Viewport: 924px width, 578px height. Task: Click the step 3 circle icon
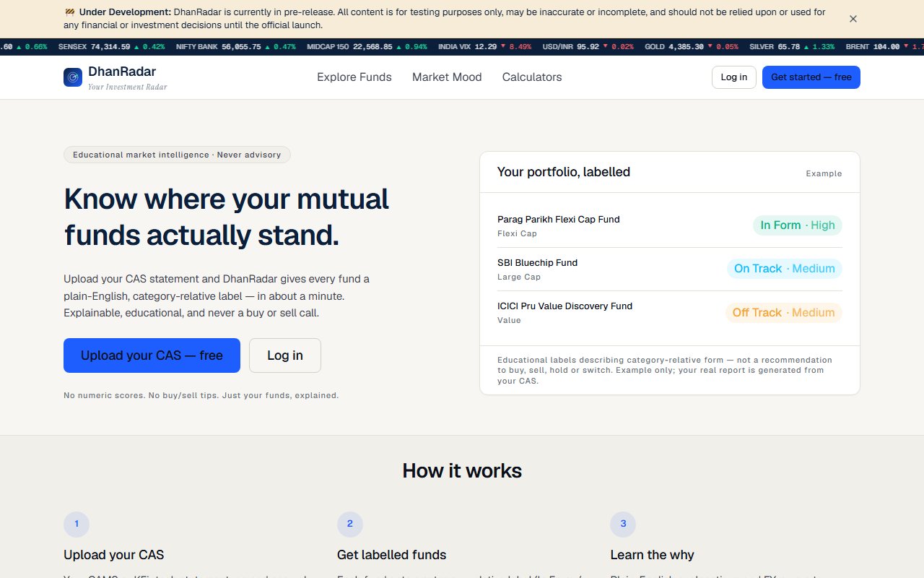[x=623, y=525]
